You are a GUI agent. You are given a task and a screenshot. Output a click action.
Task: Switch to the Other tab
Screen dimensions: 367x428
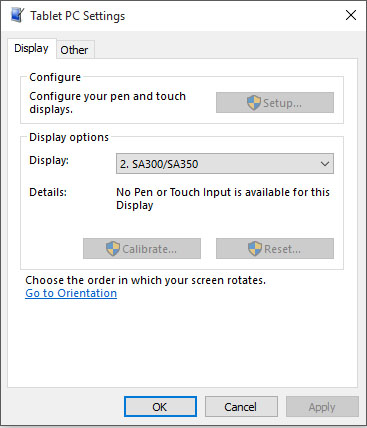[x=74, y=50]
